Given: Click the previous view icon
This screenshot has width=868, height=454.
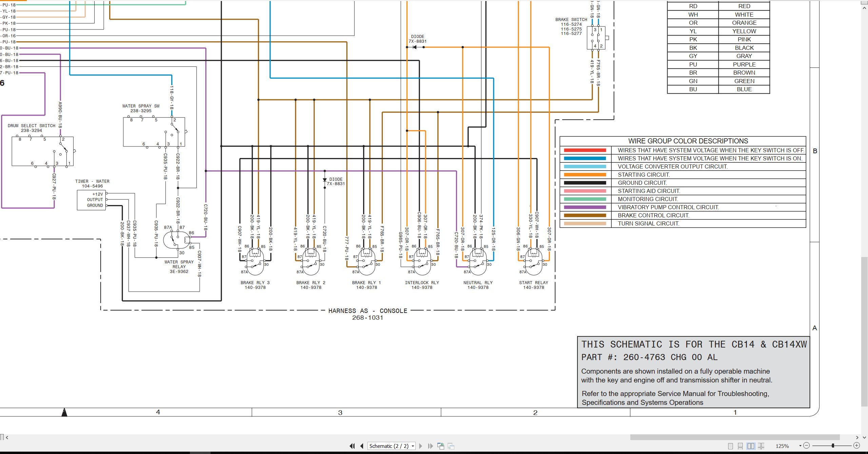Looking at the screenshot, I should point(441,446).
